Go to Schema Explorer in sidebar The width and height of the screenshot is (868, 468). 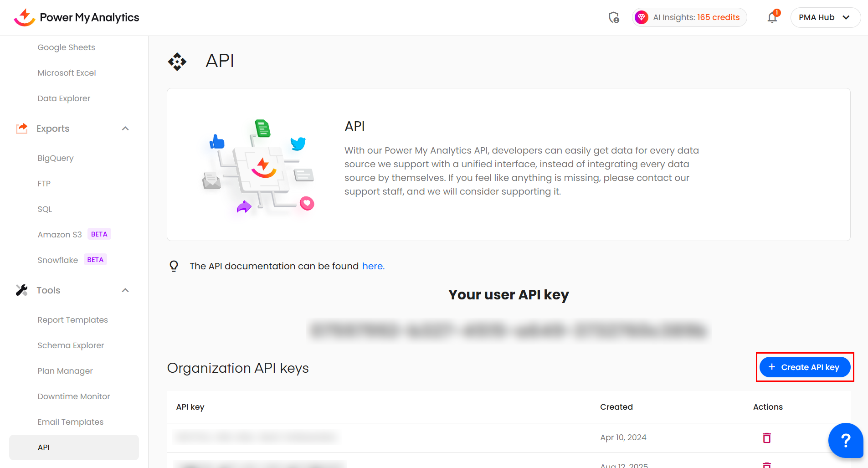click(x=71, y=345)
